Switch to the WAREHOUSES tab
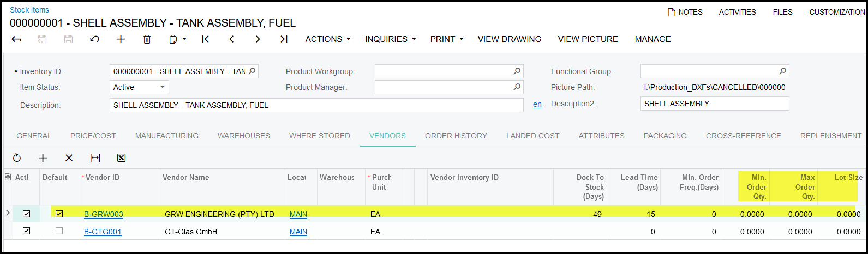This screenshot has height=254, width=868. 243,136
